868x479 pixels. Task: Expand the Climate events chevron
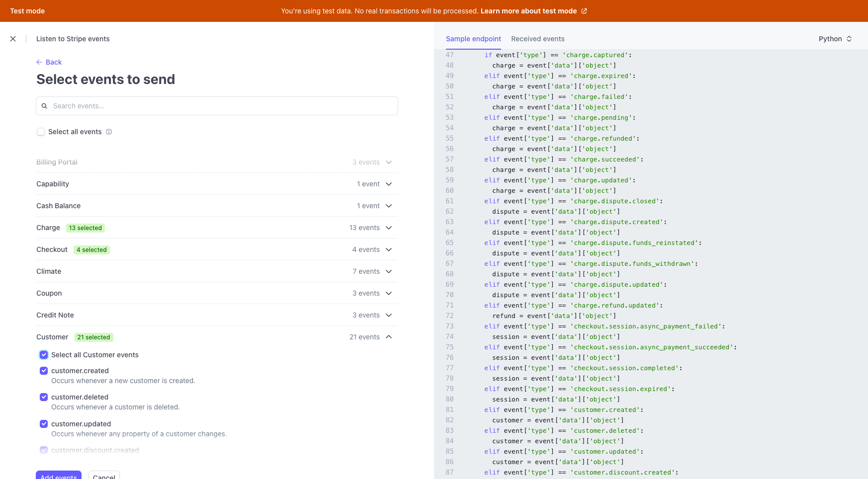[389, 271]
